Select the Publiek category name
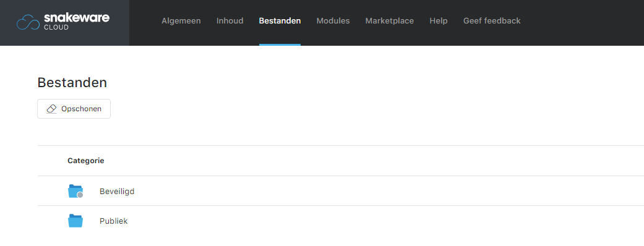The height and width of the screenshot is (246, 644). click(114, 221)
